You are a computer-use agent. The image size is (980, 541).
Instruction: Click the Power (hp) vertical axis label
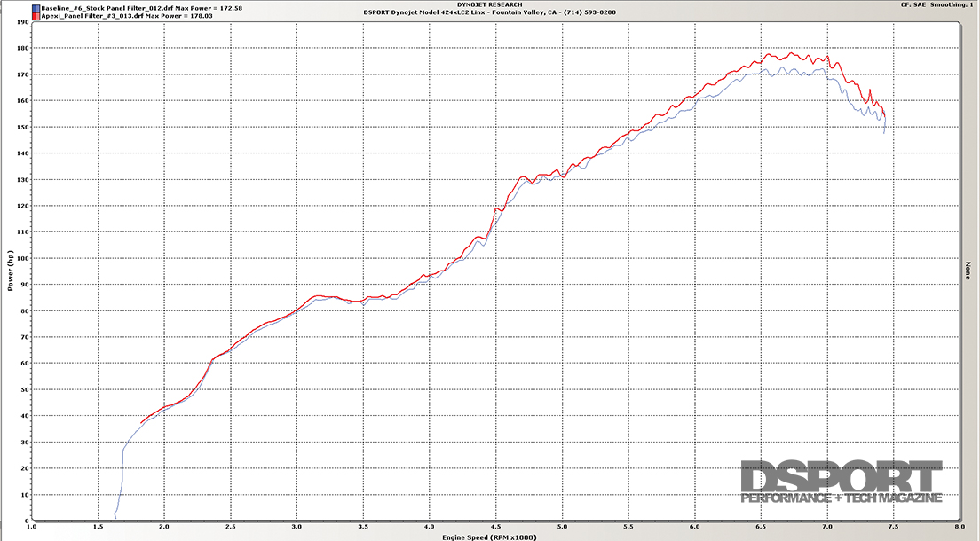(x=11, y=270)
